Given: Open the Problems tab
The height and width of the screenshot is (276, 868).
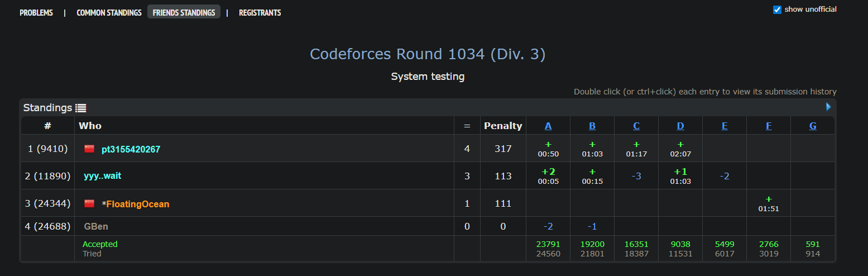Looking at the screenshot, I should (x=36, y=13).
